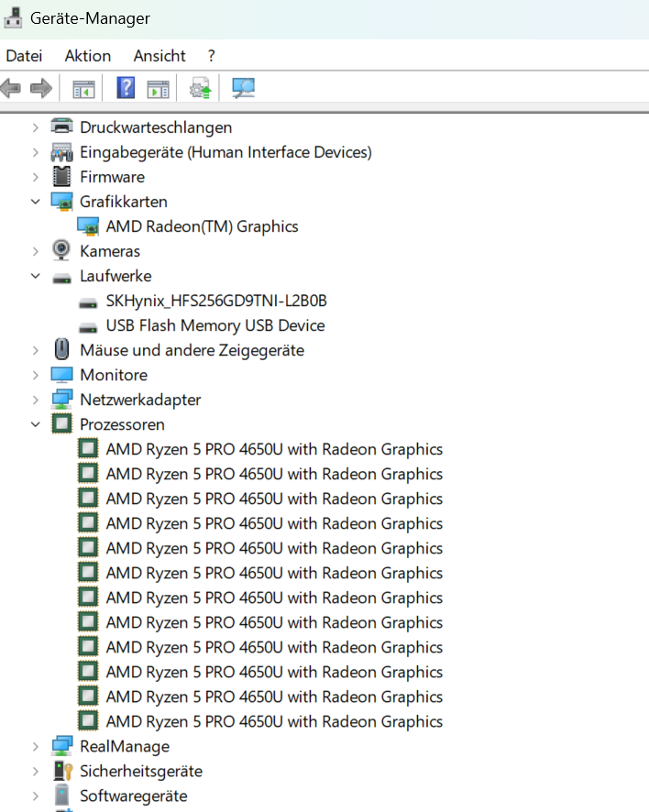Select the Druckwarteschlangen label
This screenshot has height=812, width=649.
click(156, 127)
